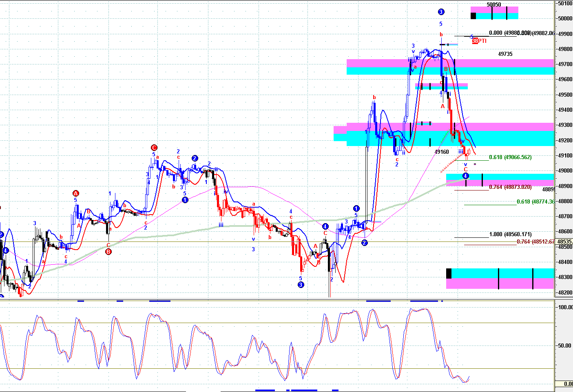This screenshot has height=392, width=573.
Task: Click the 50.00 midline label on oscillator
Action: pos(565,345)
